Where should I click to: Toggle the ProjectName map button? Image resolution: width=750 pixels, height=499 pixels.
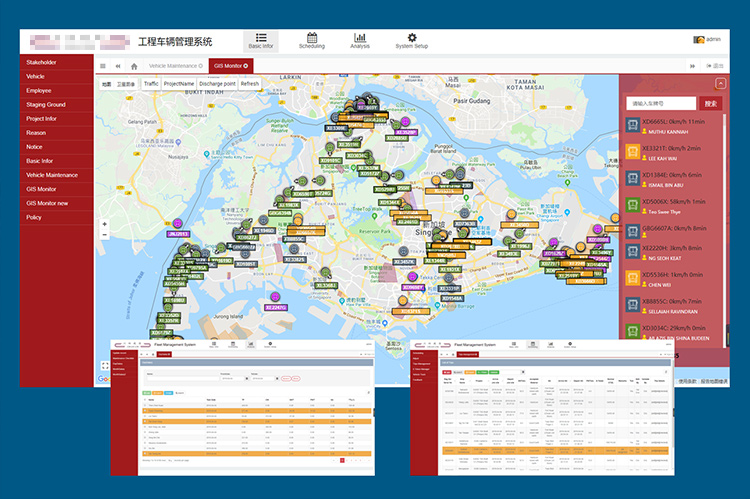(x=179, y=84)
